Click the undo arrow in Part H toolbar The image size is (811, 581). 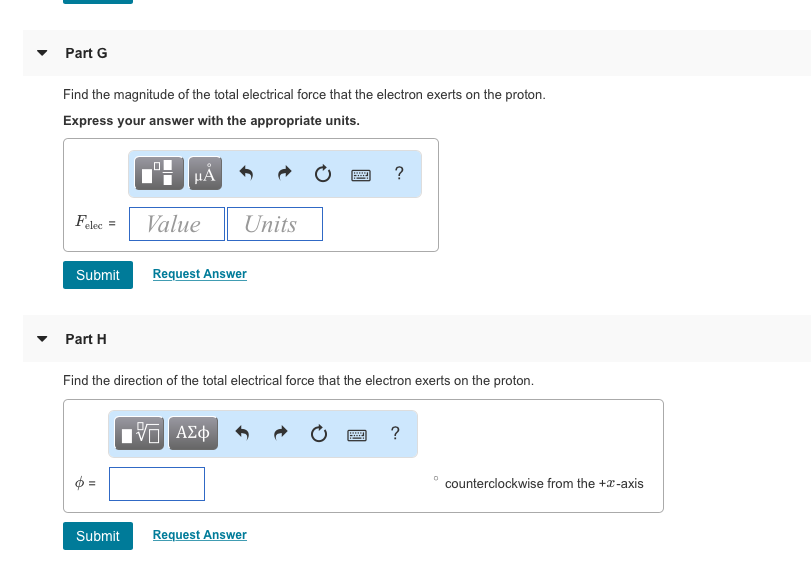241,433
